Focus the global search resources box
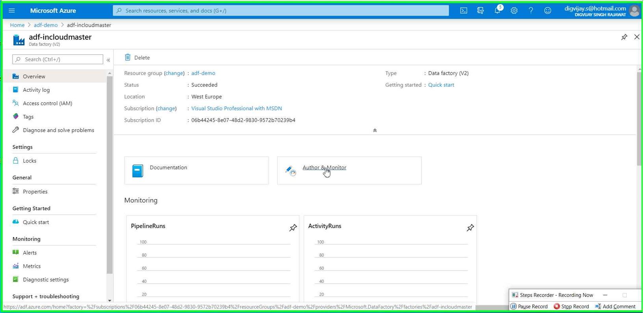 pos(281,11)
